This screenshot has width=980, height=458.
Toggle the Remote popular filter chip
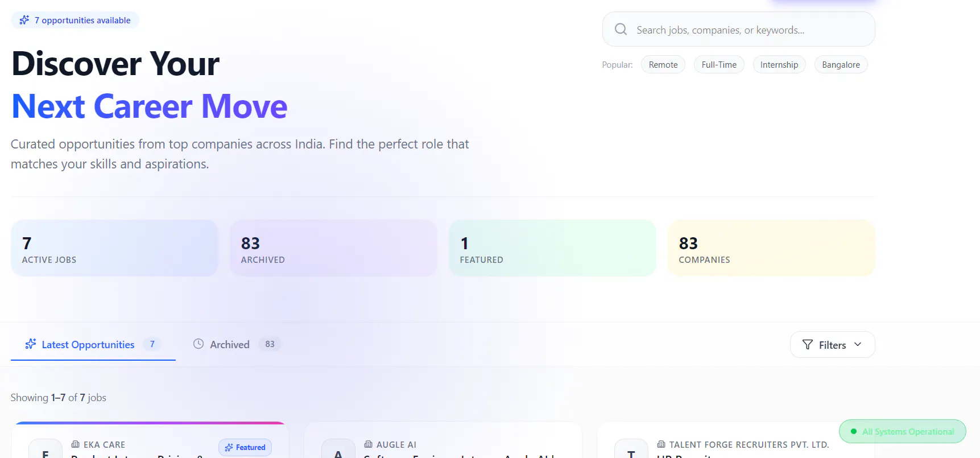663,64
